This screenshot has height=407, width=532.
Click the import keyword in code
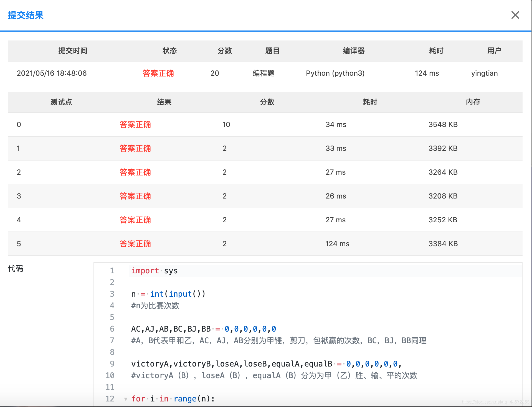[145, 271]
